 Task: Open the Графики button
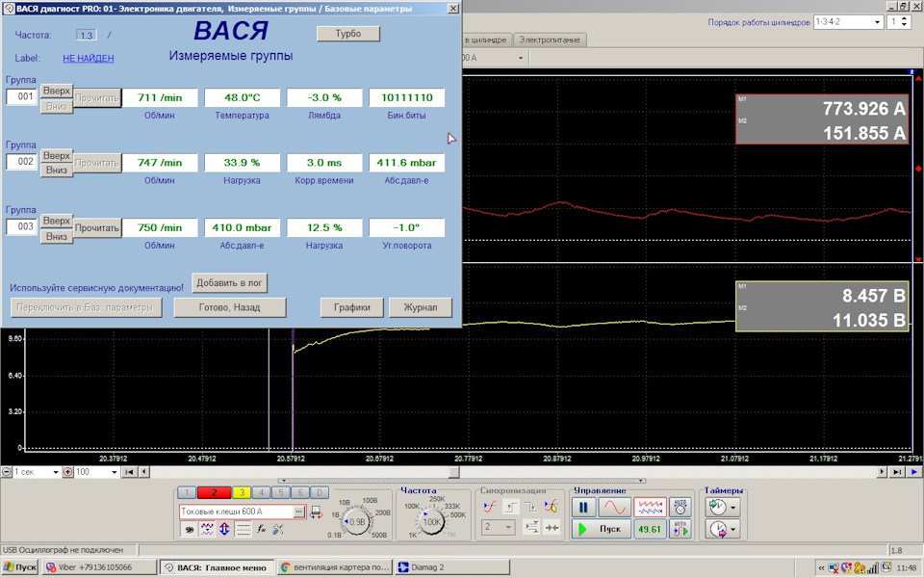pos(352,307)
